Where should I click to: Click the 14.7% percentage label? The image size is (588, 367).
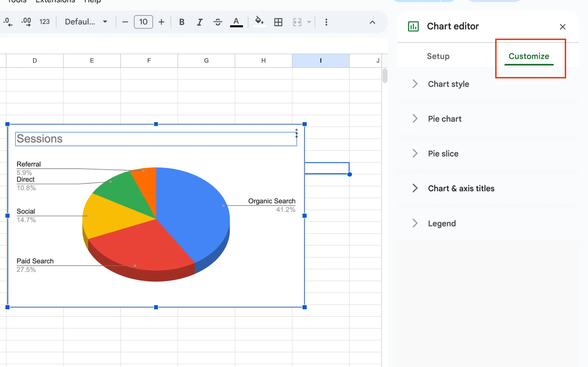[x=26, y=220]
